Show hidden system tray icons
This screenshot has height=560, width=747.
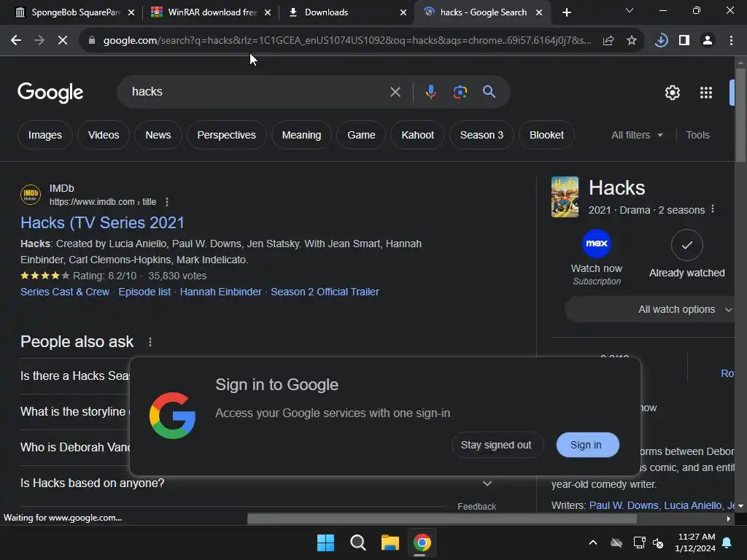[x=593, y=542]
